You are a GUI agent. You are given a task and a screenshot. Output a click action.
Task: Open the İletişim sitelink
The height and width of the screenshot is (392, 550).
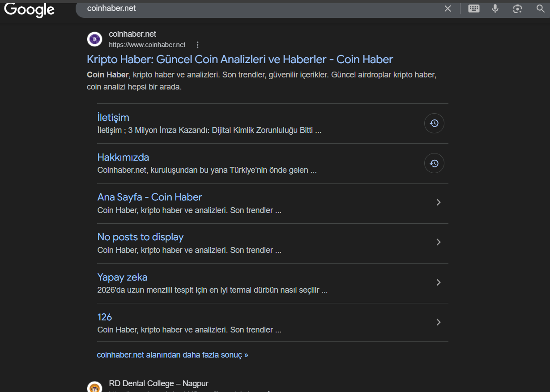click(113, 117)
